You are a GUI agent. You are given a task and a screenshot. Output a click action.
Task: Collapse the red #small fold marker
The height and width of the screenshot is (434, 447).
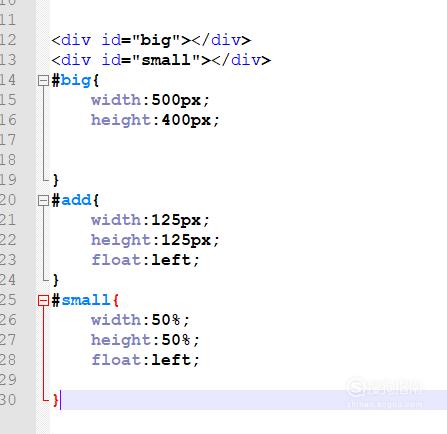pos(43,300)
